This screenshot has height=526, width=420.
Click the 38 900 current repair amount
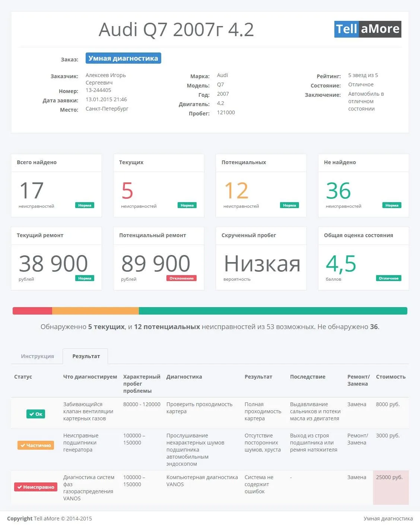(x=53, y=264)
